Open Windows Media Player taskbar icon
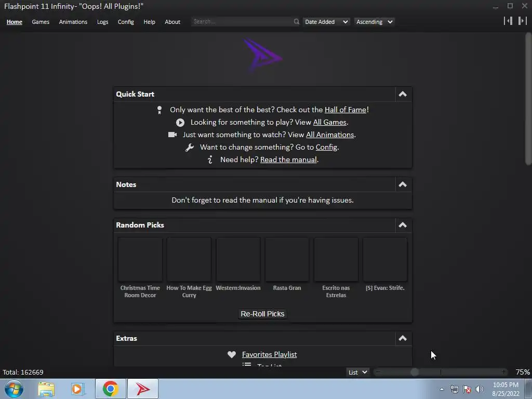The width and height of the screenshot is (532, 399). click(77, 389)
